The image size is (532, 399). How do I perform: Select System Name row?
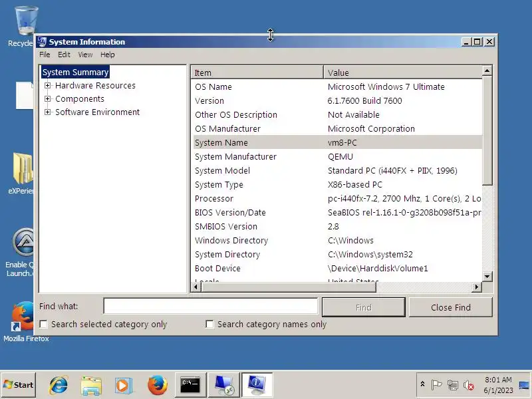click(x=338, y=142)
